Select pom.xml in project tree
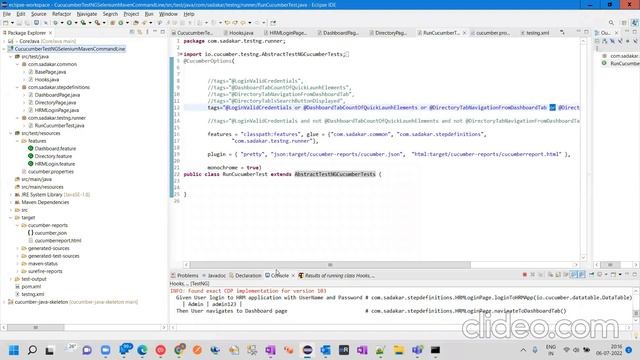The height and width of the screenshot is (360, 640). [30, 287]
